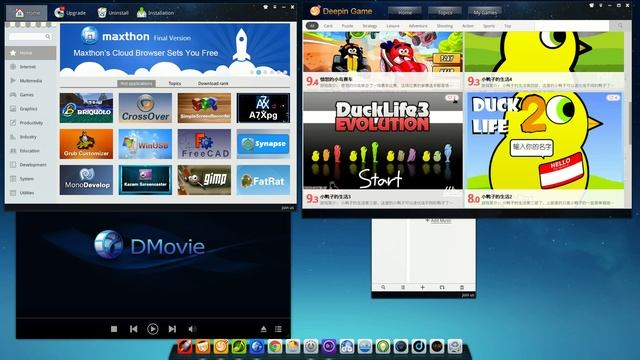Screen dimensions: 640x360
Task: Show the Download rank section
Action: click(213, 83)
